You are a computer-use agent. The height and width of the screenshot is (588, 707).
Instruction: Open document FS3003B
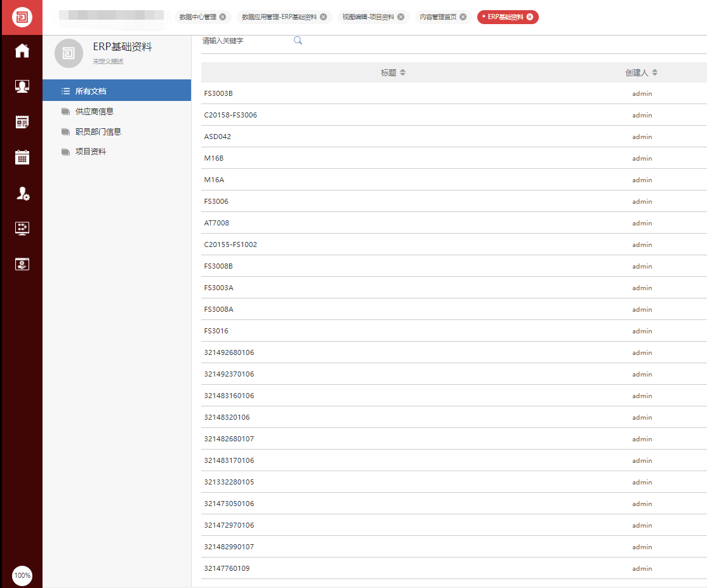[x=218, y=93]
